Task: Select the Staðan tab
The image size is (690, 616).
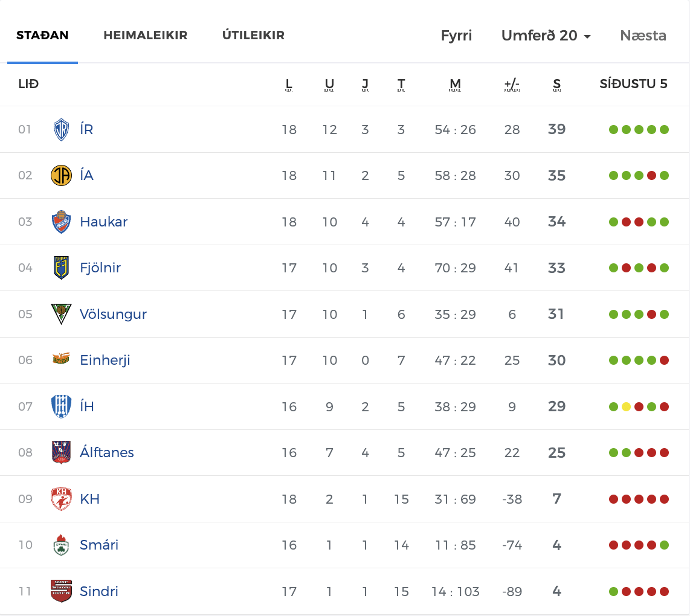Action: (42, 35)
